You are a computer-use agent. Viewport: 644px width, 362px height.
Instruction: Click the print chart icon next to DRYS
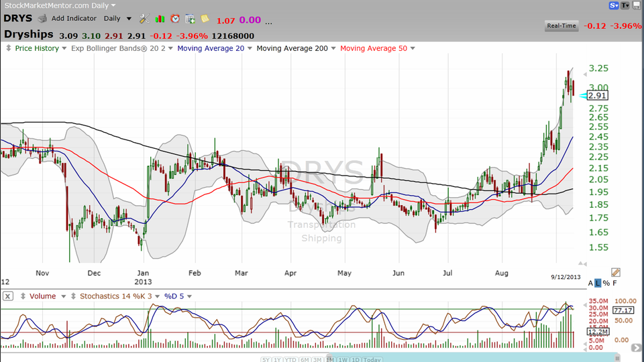coord(42,19)
